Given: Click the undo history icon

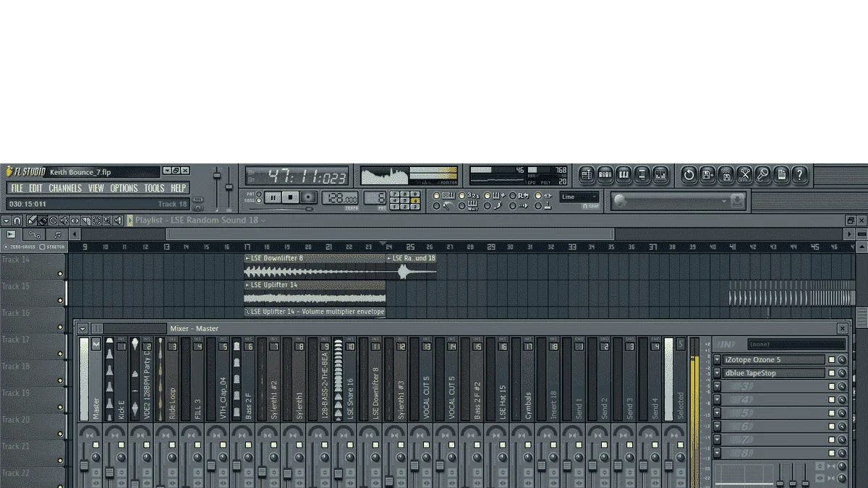Looking at the screenshot, I should pyautogui.click(x=689, y=175).
